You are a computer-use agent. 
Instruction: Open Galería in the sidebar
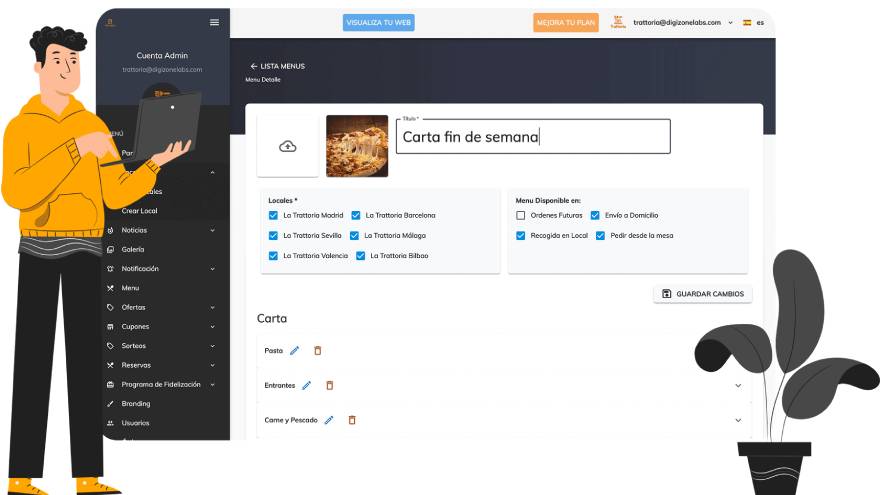(x=133, y=249)
